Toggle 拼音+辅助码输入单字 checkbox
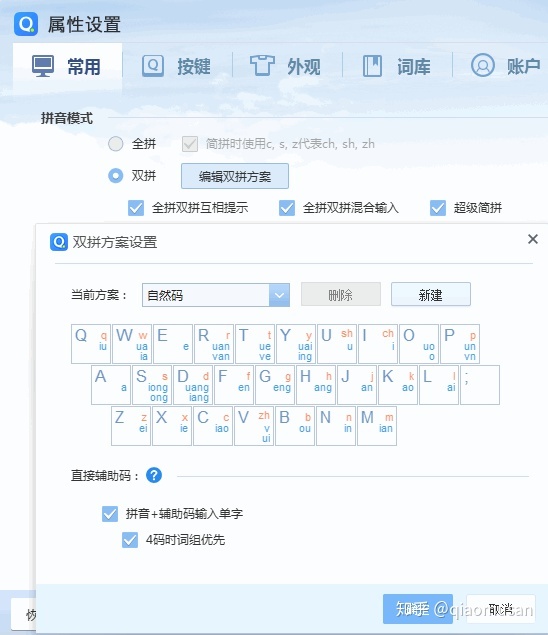 [x=110, y=514]
